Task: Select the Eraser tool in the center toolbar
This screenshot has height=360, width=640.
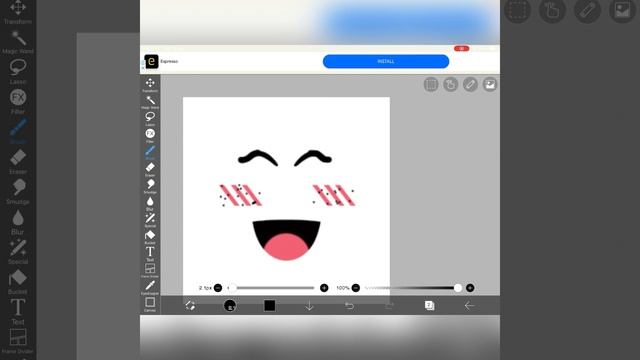Action: (x=150, y=169)
